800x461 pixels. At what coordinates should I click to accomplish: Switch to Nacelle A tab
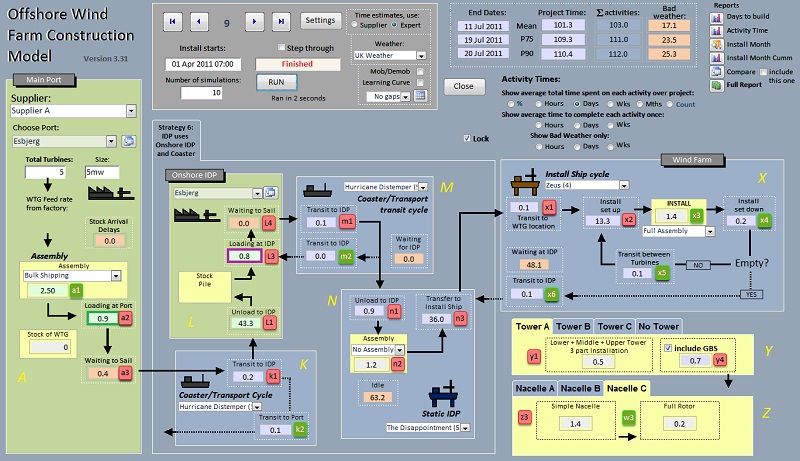[535, 389]
